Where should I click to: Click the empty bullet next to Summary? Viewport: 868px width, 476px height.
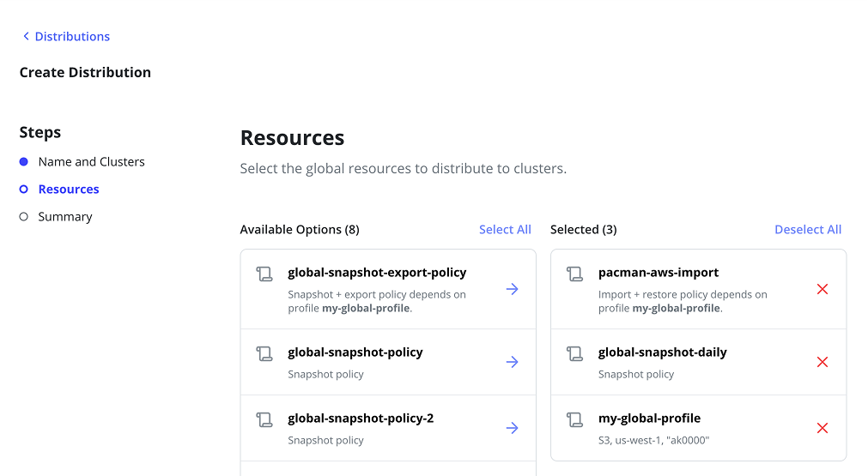pos(24,217)
